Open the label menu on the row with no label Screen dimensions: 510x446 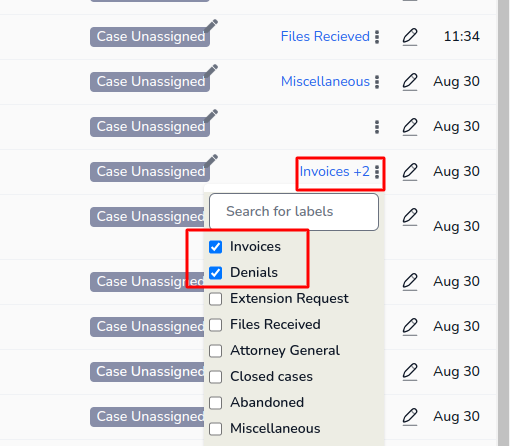click(377, 127)
